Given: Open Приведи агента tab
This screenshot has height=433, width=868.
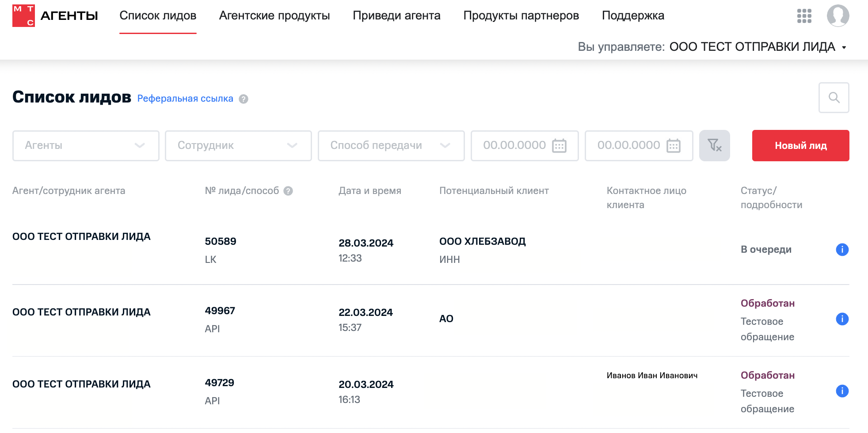Looking at the screenshot, I should coord(396,15).
